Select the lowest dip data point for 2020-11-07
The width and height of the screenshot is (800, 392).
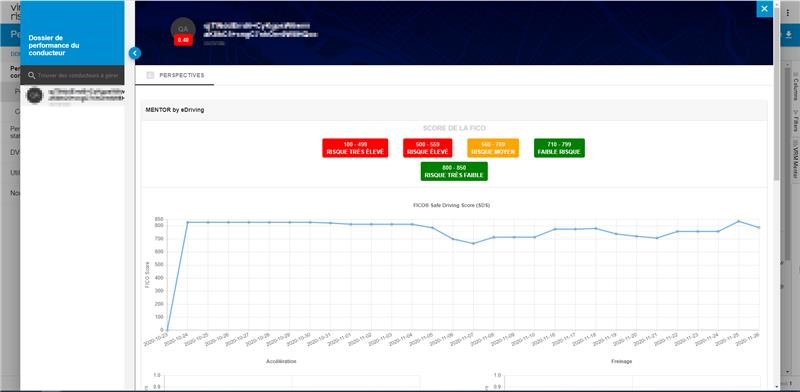point(473,243)
